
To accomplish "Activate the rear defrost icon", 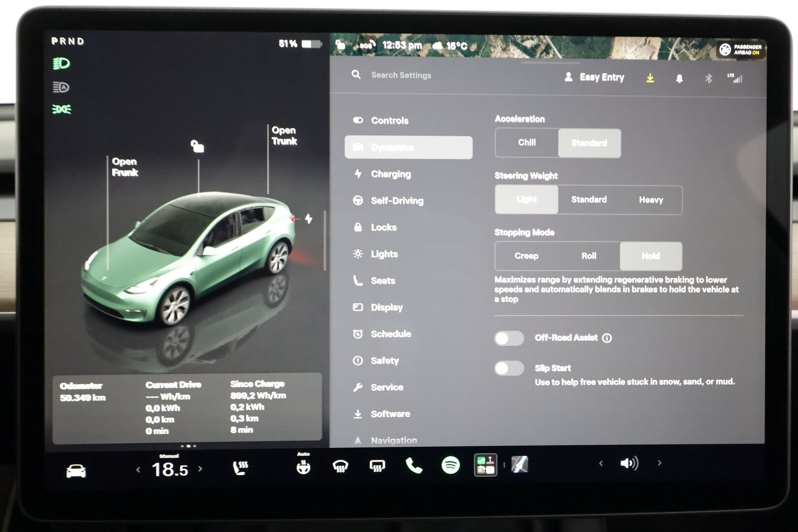I will [x=377, y=465].
